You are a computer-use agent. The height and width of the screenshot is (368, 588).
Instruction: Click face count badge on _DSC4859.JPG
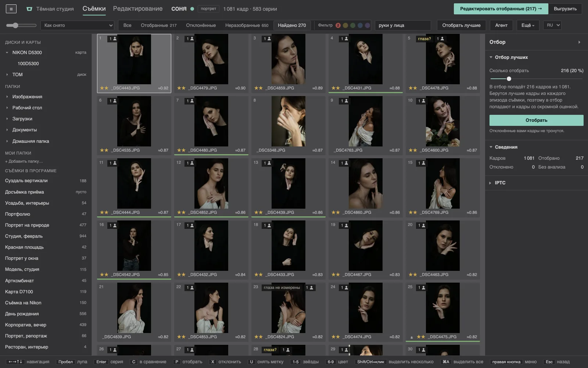267,39
